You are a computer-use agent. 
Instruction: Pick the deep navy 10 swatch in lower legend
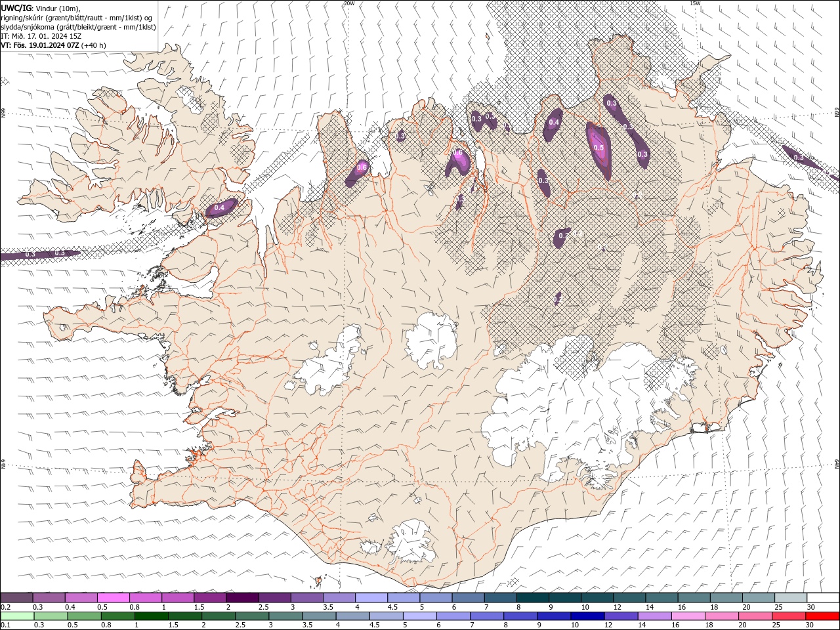[587, 616]
